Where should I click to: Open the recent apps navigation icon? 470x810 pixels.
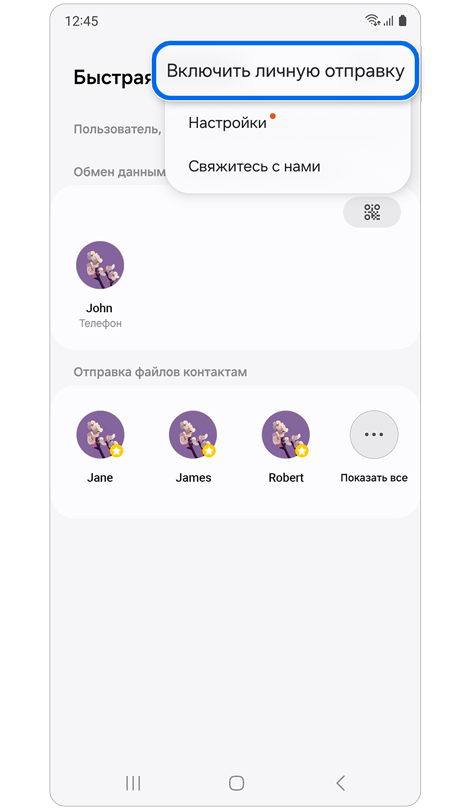(133, 783)
